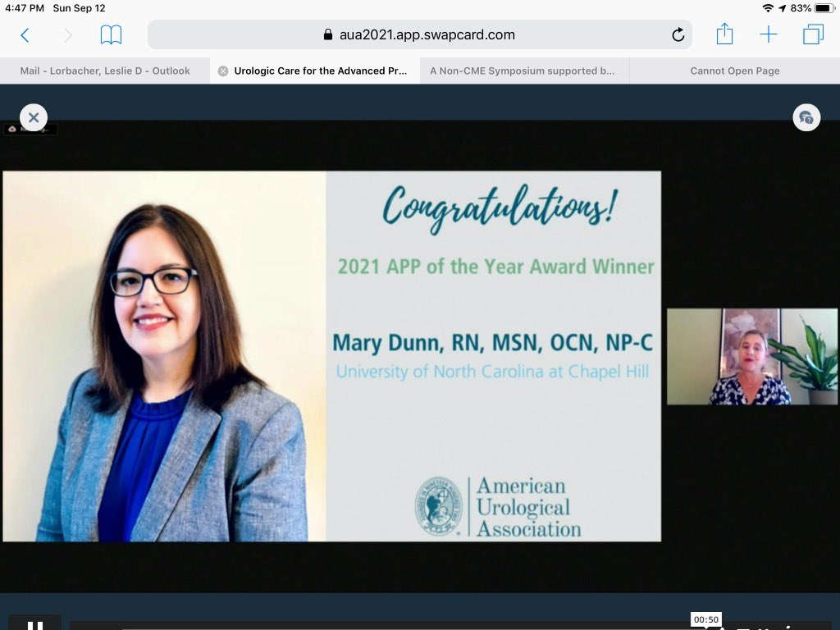Open the bookmarks book icon
The width and height of the screenshot is (840, 630).
pos(111,34)
